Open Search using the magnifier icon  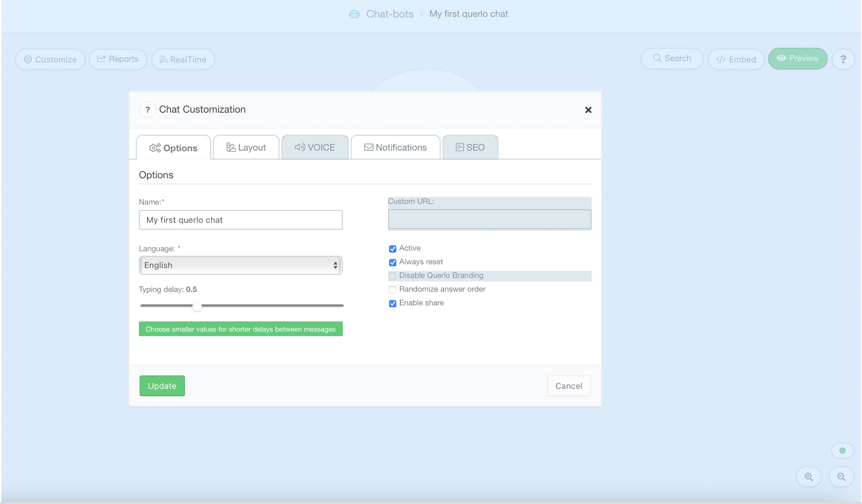657,58
